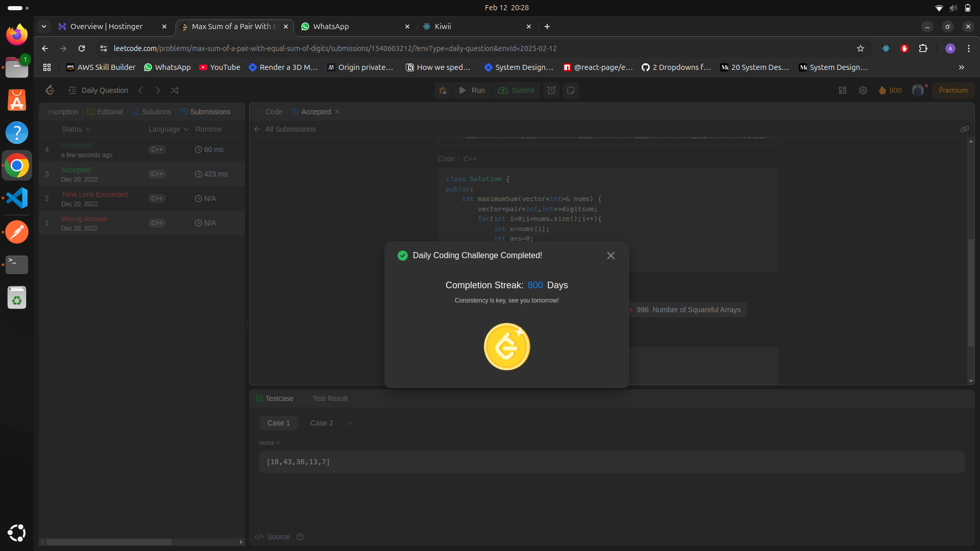Image resolution: width=980 pixels, height=551 pixels.
Task: Copy submission link icon
Action: pyautogui.click(x=964, y=129)
